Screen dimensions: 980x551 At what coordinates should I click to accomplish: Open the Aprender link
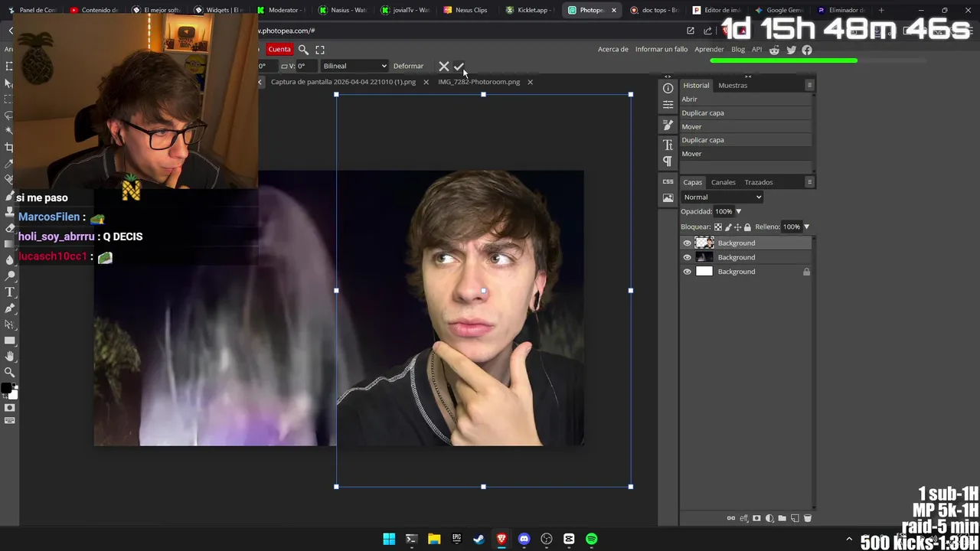click(709, 50)
